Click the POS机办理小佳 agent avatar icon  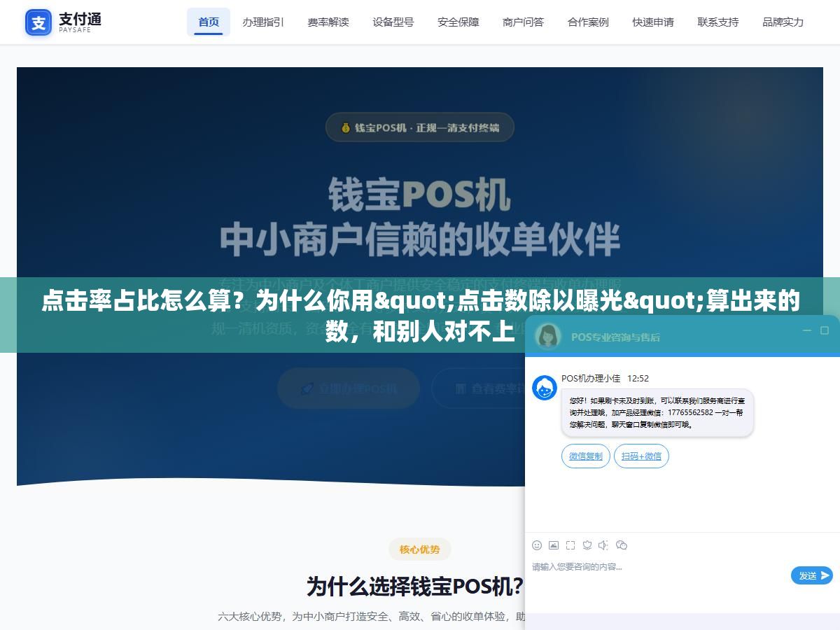[x=545, y=388]
